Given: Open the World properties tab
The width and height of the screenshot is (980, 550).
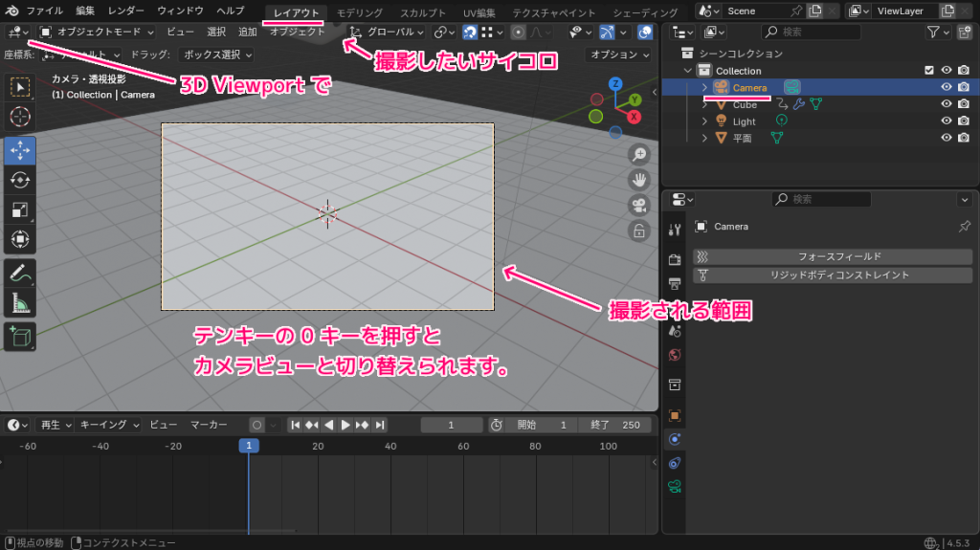Looking at the screenshot, I should [x=675, y=355].
